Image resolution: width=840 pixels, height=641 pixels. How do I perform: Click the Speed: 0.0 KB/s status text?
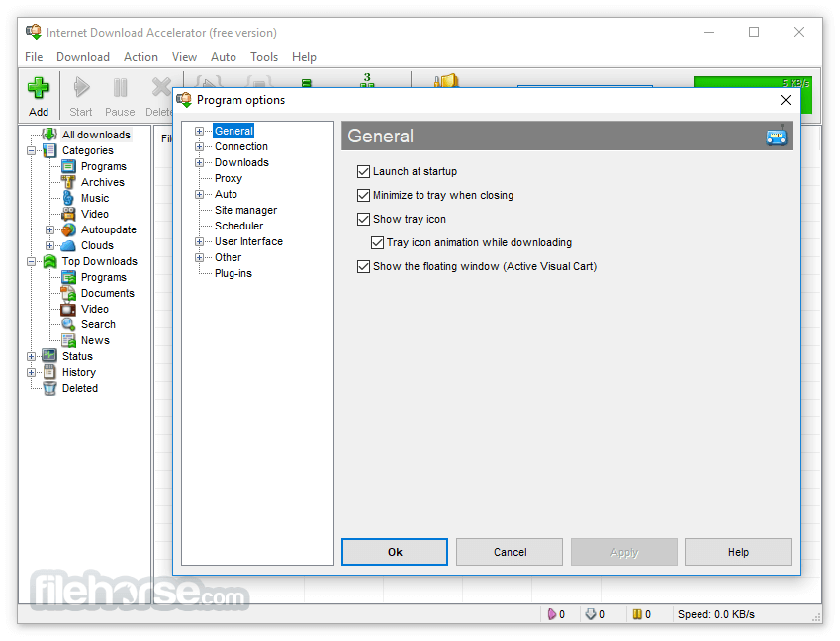click(716, 614)
